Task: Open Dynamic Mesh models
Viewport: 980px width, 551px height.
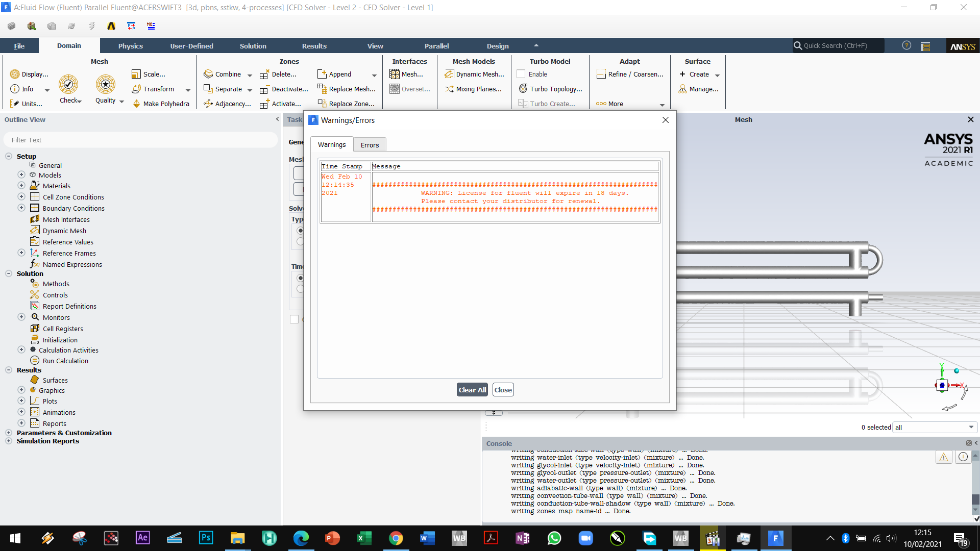Action: [475, 74]
